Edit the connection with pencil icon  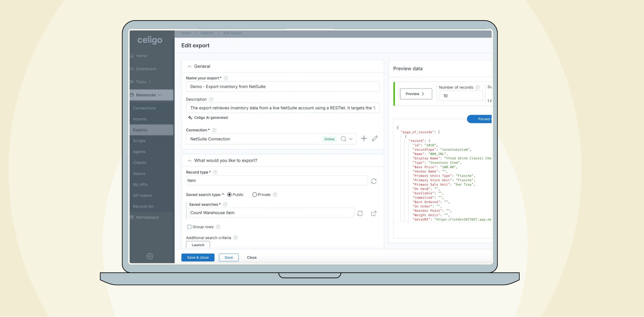[375, 139]
